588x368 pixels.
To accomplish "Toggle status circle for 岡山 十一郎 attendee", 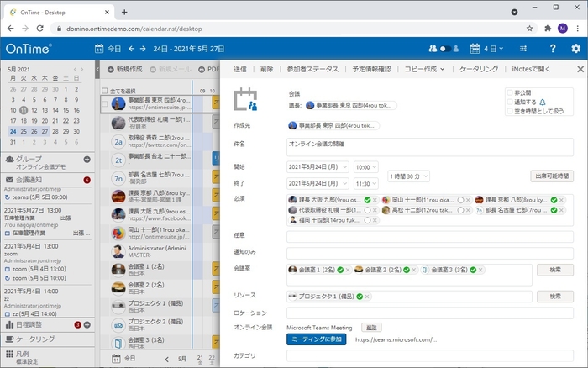I will tap(460, 200).
